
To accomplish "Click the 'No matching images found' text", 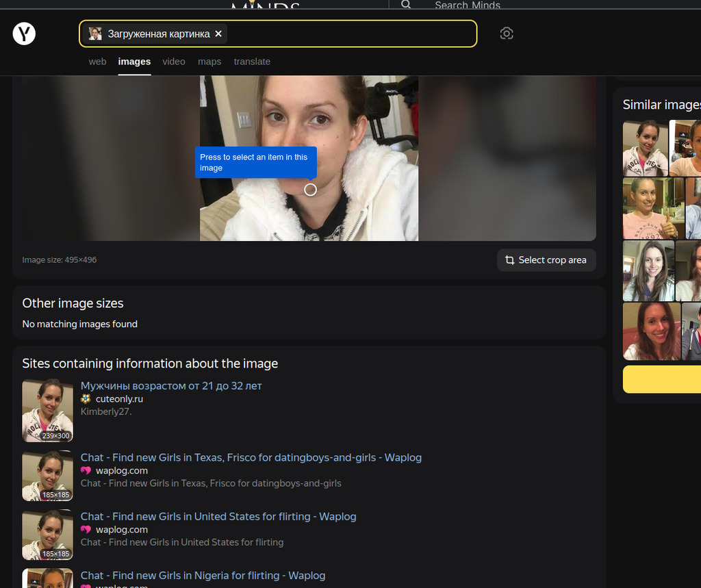I will tap(80, 324).
